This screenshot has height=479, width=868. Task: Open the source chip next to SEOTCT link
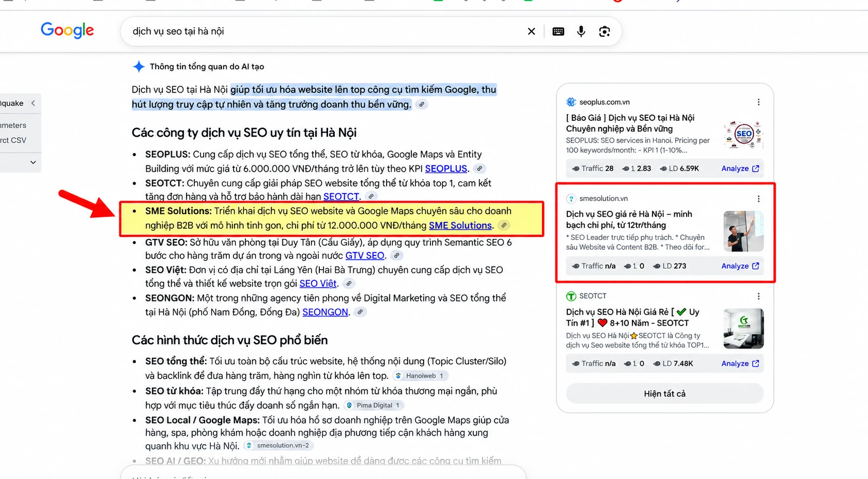(371, 196)
